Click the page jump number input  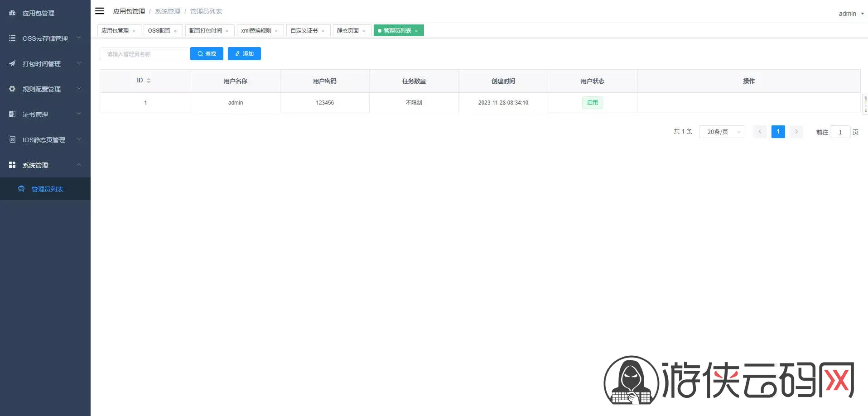pos(840,132)
